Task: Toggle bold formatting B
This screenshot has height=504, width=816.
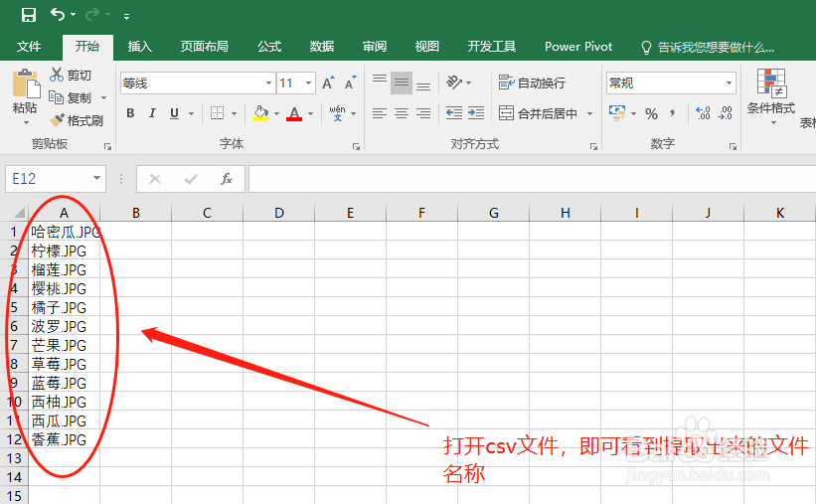Action: coord(130,113)
